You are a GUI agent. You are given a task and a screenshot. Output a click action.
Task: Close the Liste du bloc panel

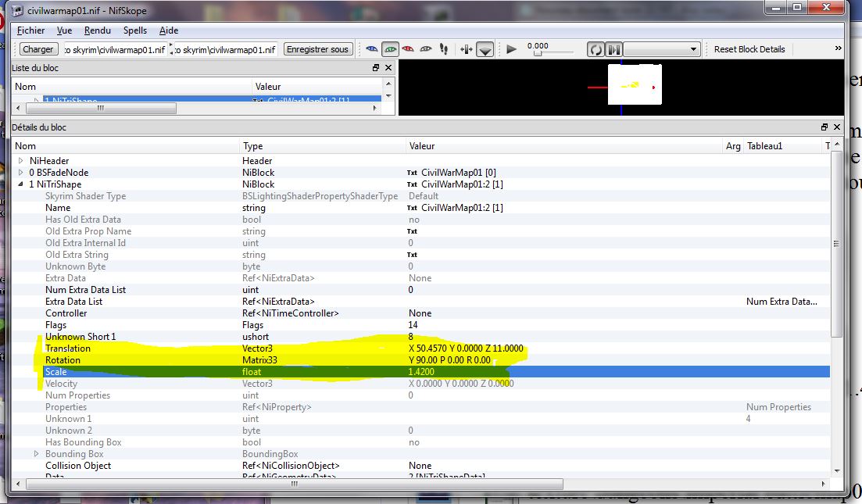pyautogui.click(x=388, y=68)
